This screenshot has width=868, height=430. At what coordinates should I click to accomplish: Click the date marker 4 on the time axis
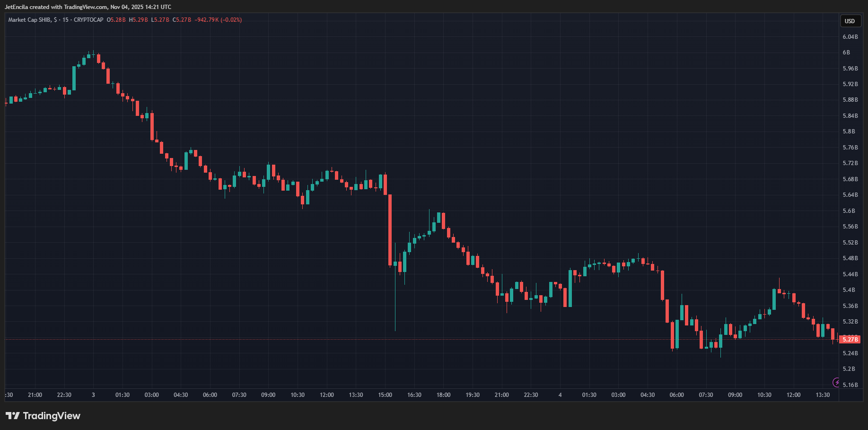560,395
